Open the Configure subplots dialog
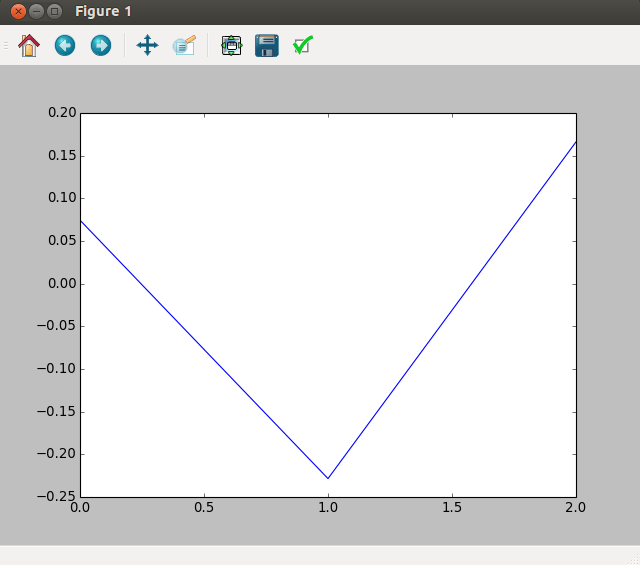The height and width of the screenshot is (565, 640). [231, 45]
